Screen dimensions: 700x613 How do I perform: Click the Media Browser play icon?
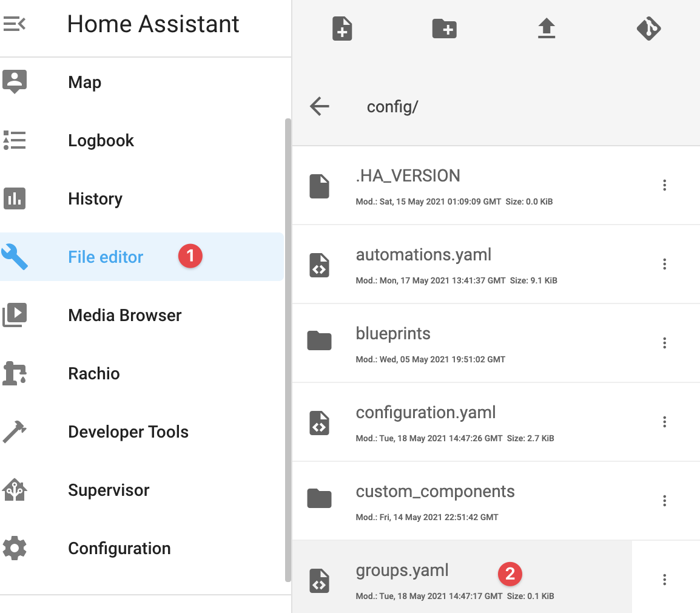15,315
